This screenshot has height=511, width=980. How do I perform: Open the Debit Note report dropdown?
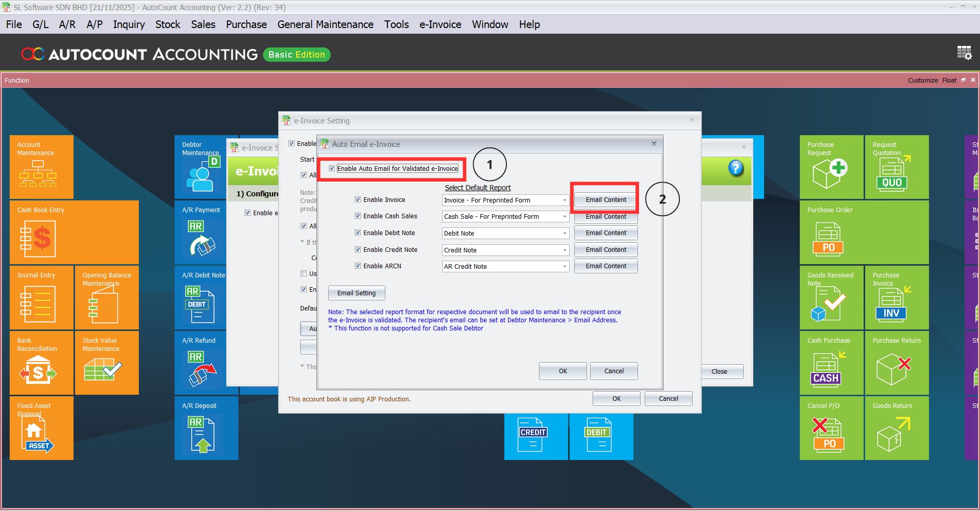pyautogui.click(x=563, y=233)
